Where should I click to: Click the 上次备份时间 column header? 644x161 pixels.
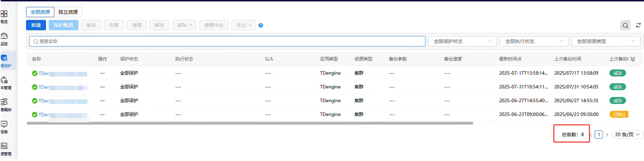click(x=568, y=59)
